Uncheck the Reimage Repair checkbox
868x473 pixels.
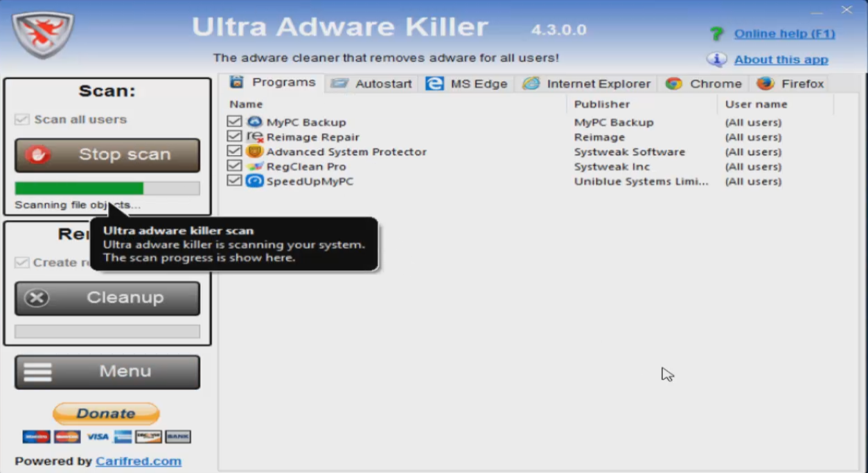click(x=234, y=137)
